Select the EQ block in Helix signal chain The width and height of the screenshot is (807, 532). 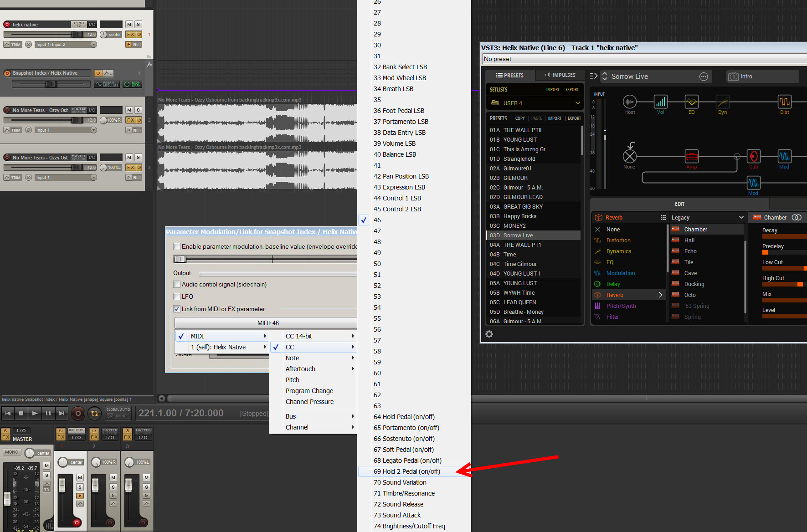click(691, 102)
